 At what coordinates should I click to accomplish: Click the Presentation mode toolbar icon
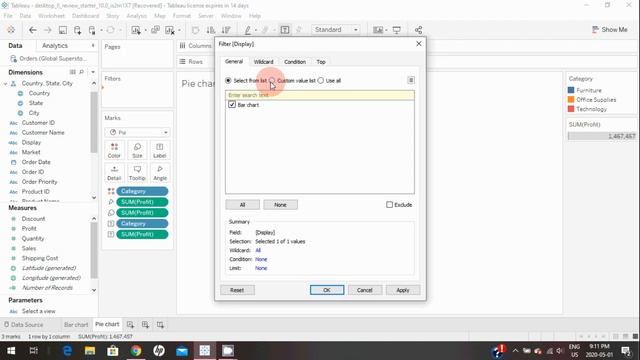pos(396,30)
